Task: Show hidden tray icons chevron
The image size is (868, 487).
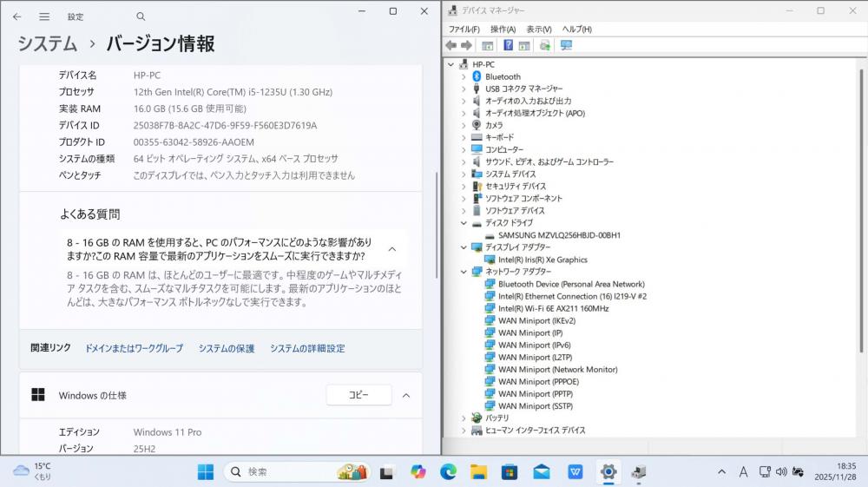Action: pos(721,472)
